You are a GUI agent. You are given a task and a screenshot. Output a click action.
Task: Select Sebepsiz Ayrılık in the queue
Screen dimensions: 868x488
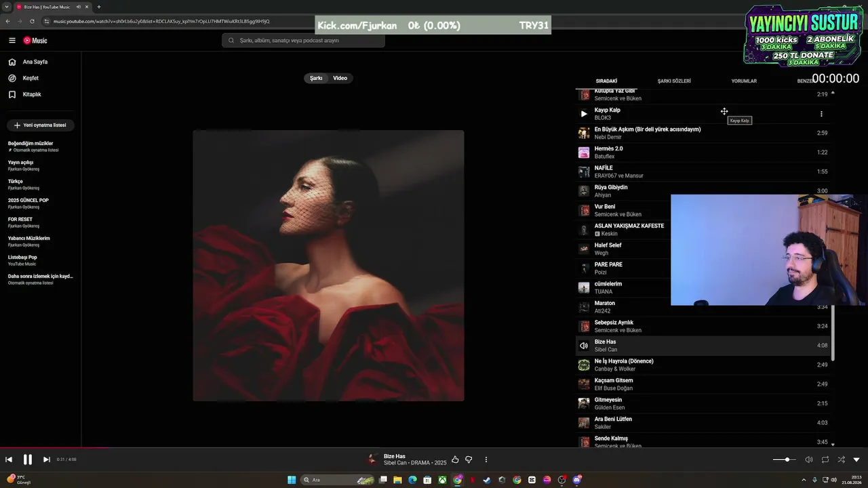point(703,326)
